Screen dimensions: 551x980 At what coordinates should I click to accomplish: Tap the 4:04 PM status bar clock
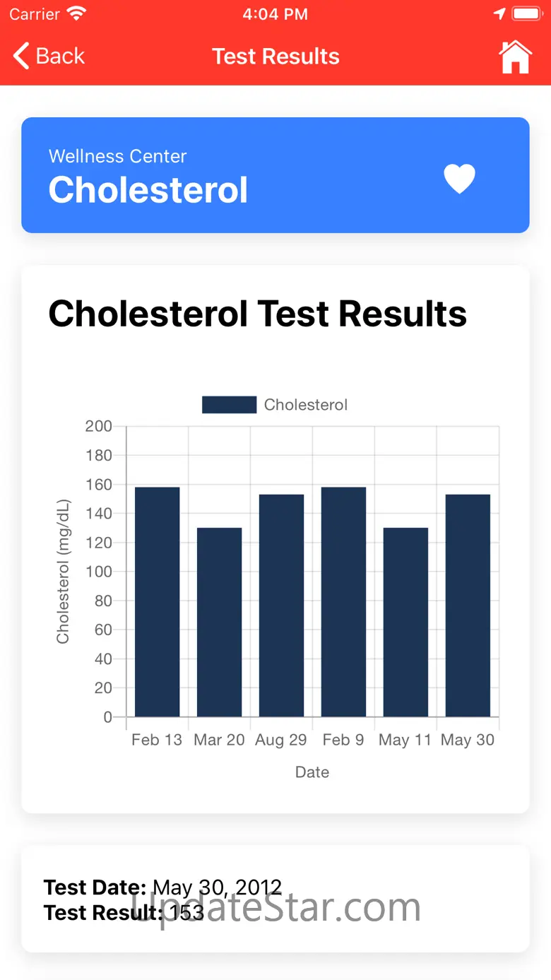click(275, 13)
